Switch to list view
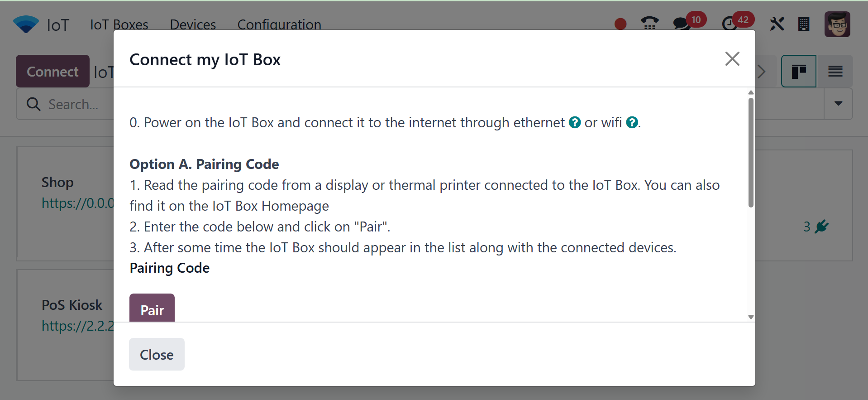868x400 pixels. pyautogui.click(x=835, y=71)
